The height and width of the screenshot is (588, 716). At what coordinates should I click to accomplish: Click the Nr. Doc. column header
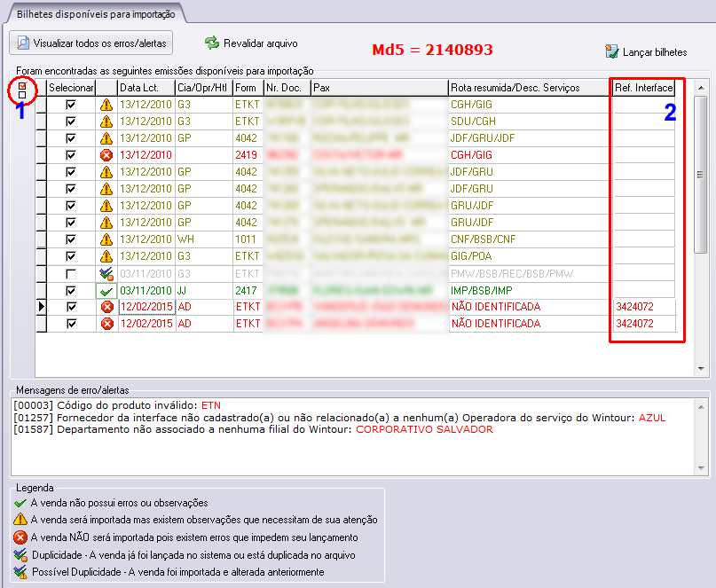click(287, 88)
